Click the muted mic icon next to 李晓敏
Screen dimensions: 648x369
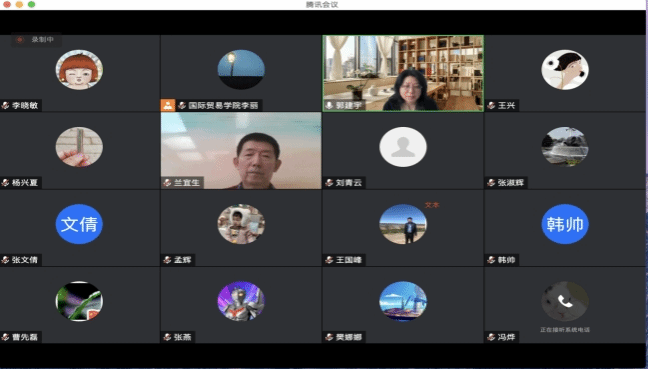pyautogui.click(x=5, y=106)
